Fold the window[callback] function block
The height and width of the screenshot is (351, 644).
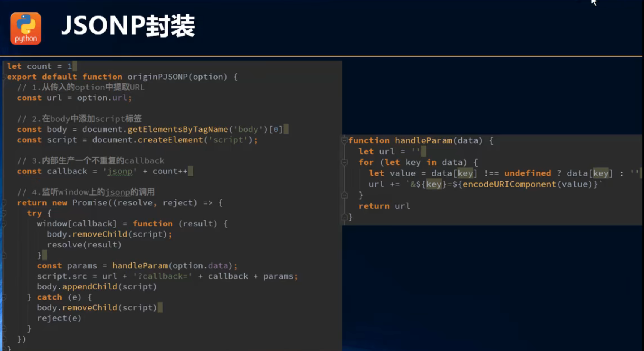click(x=4, y=224)
